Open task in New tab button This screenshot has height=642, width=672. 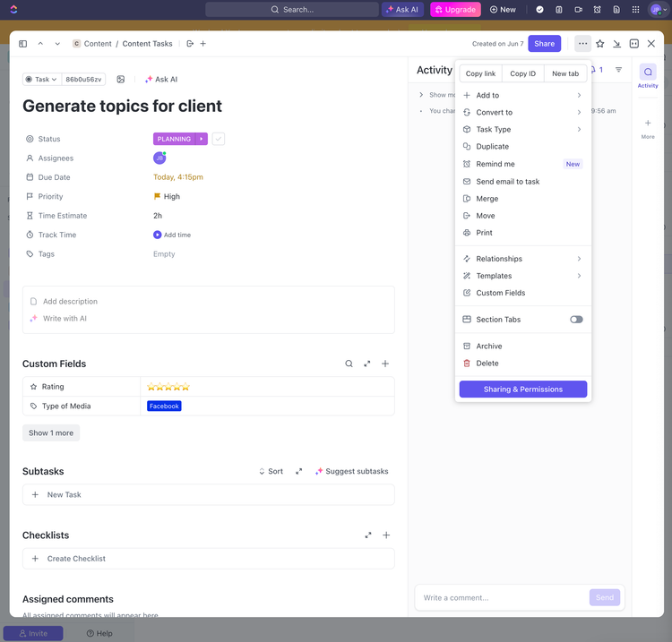click(565, 73)
